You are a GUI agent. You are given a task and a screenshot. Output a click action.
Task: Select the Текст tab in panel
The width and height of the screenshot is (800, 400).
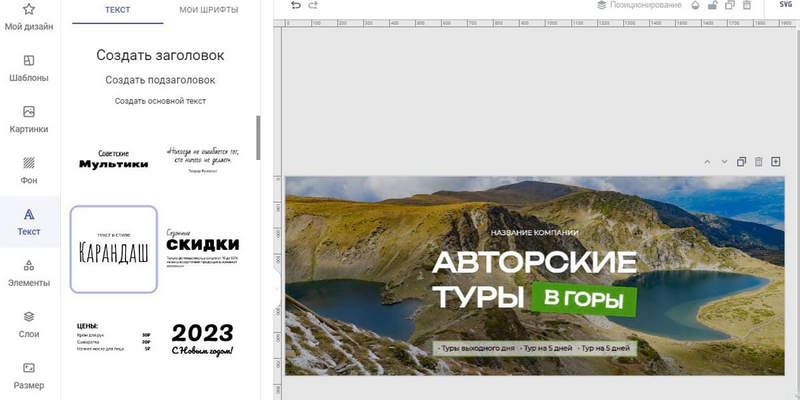tap(116, 10)
